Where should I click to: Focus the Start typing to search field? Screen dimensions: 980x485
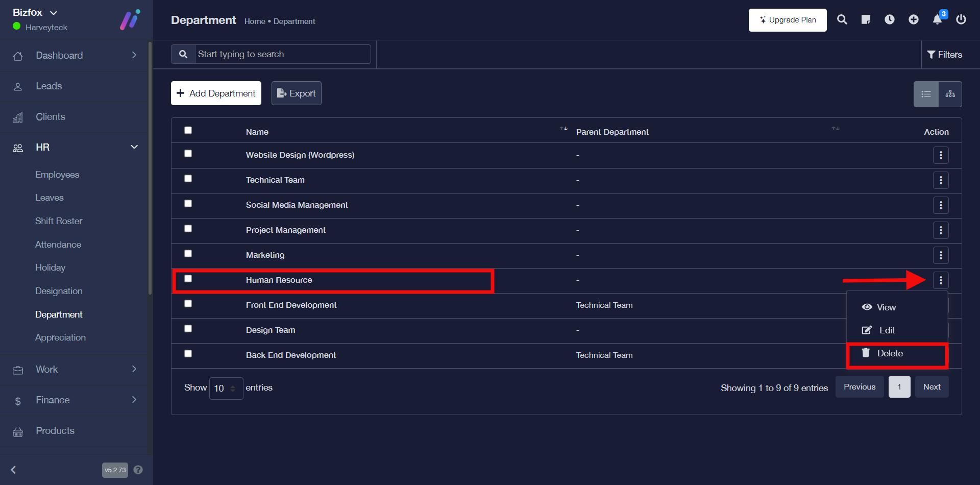pyautogui.click(x=282, y=54)
